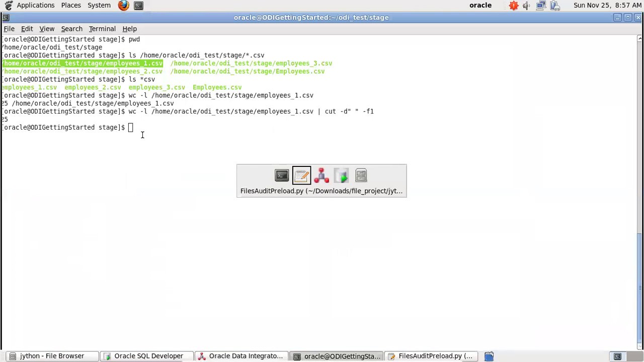Launch Firefox from the top panel
The width and height of the screenshot is (644, 362).
tap(124, 6)
